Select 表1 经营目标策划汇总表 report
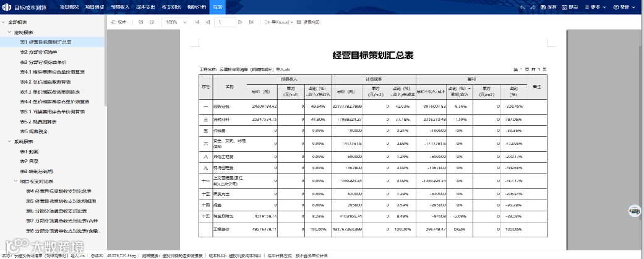This screenshot has height=259, width=644. tap(52, 42)
